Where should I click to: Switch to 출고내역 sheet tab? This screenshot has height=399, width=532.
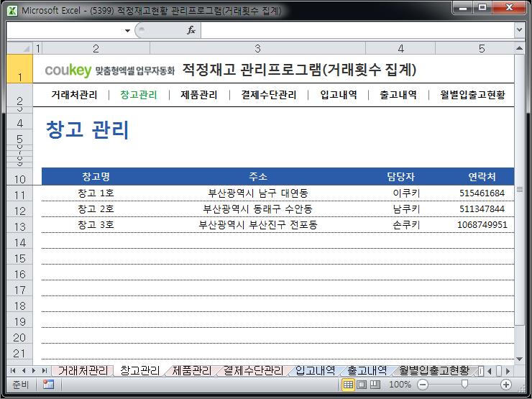click(367, 370)
